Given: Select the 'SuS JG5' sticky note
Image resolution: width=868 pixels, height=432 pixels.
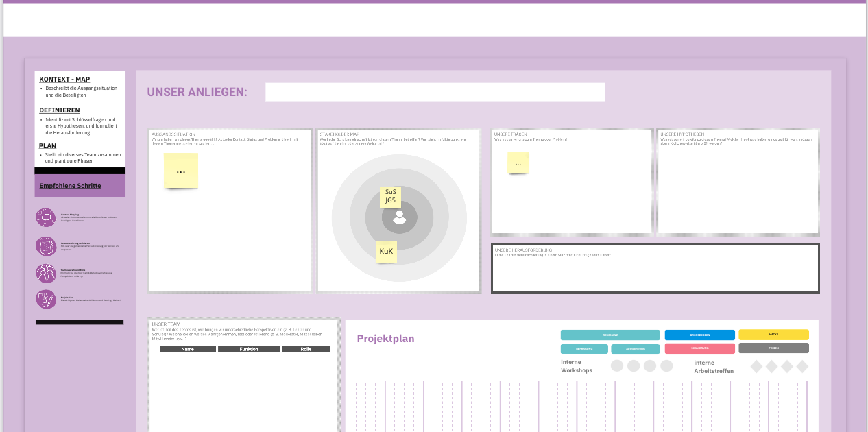Looking at the screenshot, I should 391,196.
